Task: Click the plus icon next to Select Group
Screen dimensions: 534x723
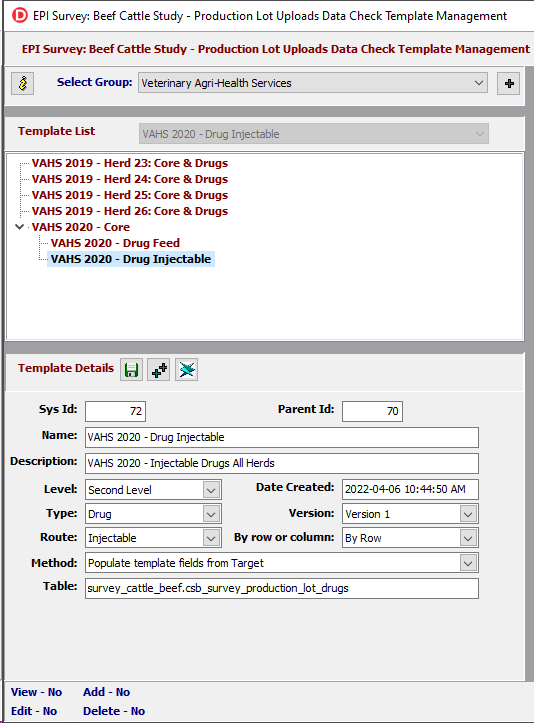Action: click(509, 83)
